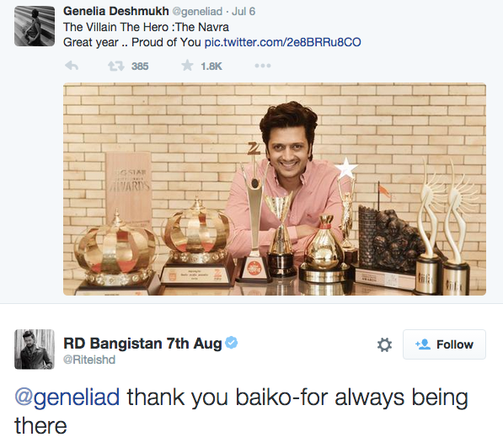Click the RD Bangistan 7th Aug name
This screenshot has height=448, width=503.
(142, 344)
